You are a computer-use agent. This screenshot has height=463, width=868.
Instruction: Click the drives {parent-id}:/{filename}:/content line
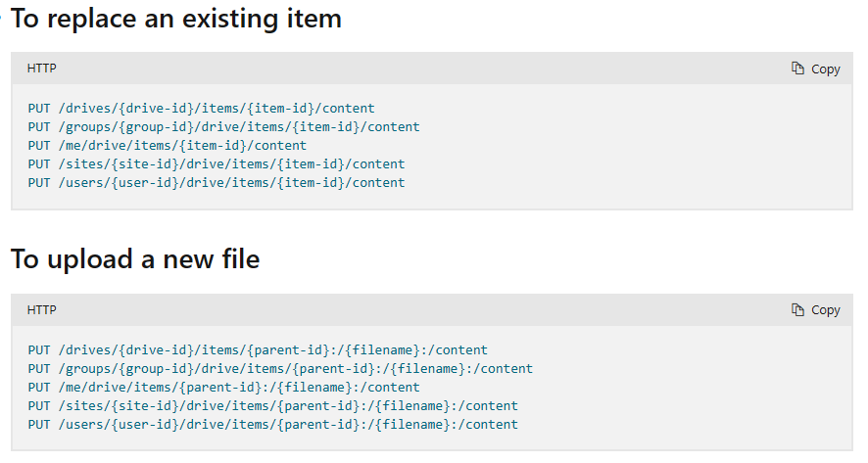point(258,350)
